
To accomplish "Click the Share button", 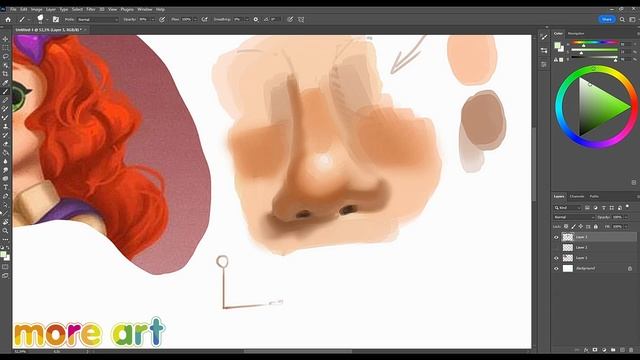I will [x=607, y=19].
